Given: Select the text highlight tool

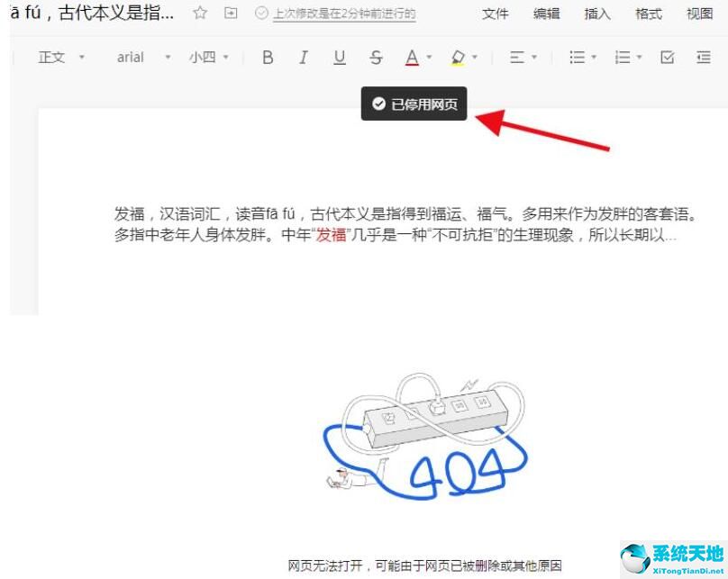Looking at the screenshot, I should click(458, 57).
